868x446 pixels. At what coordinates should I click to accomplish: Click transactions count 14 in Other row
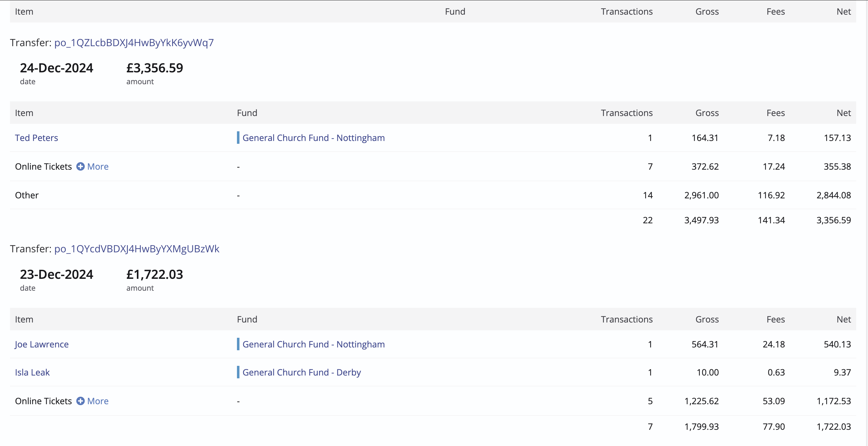648,195
